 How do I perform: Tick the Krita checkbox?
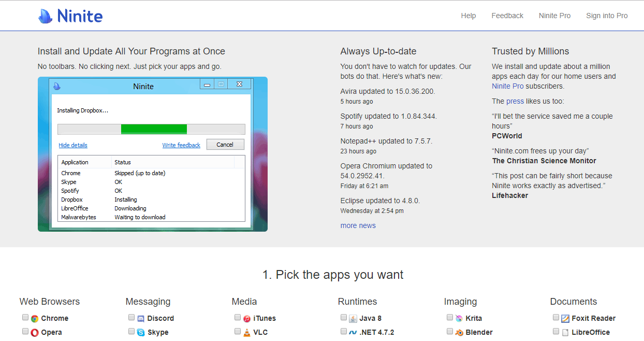449,318
